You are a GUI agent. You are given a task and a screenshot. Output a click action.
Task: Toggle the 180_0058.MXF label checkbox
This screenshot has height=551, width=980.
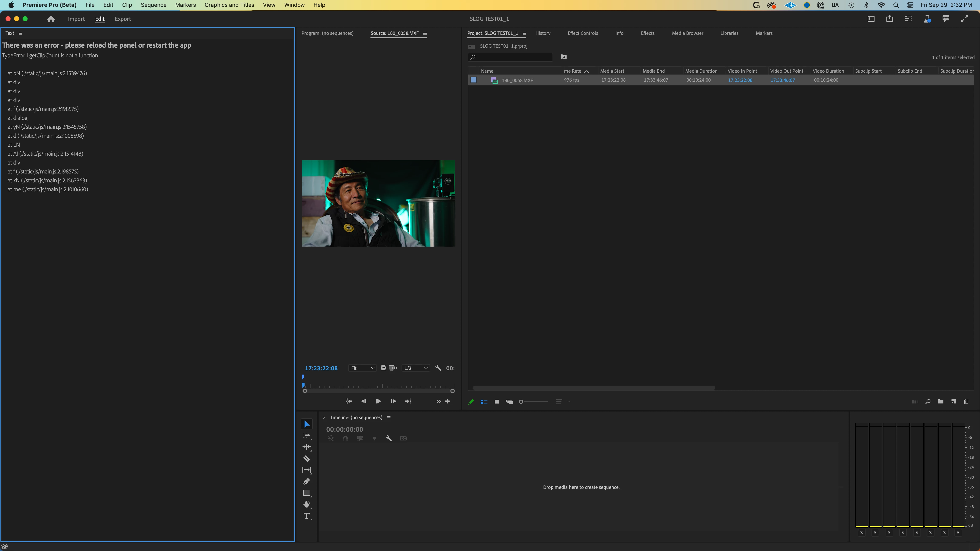pyautogui.click(x=474, y=80)
